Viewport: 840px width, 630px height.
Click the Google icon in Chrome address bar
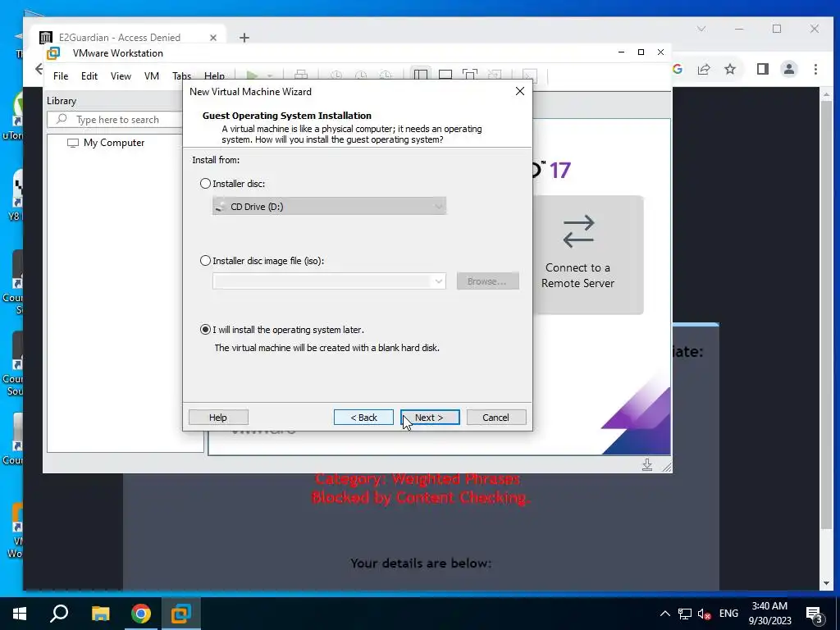678,69
